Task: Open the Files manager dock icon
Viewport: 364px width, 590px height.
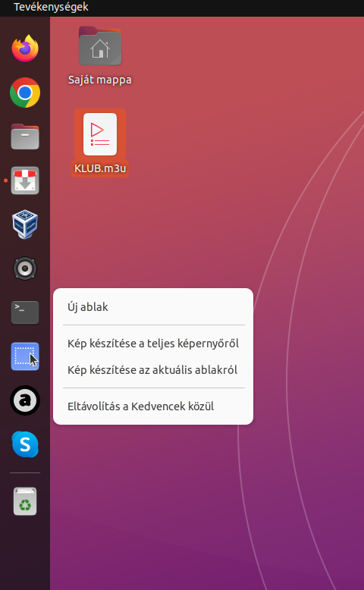Action: tap(25, 137)
